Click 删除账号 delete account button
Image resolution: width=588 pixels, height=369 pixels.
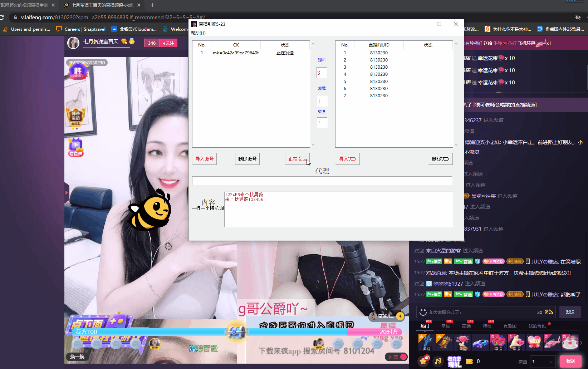248,159
